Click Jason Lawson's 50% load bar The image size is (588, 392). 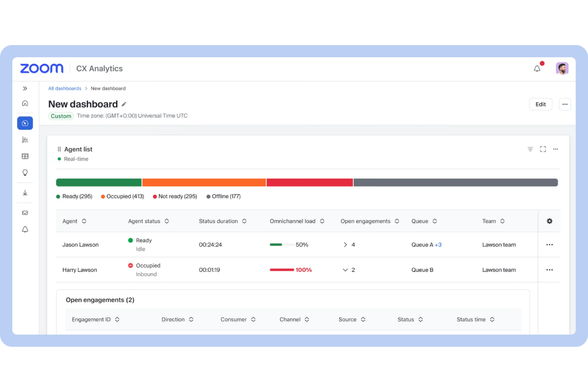point(282,245)
